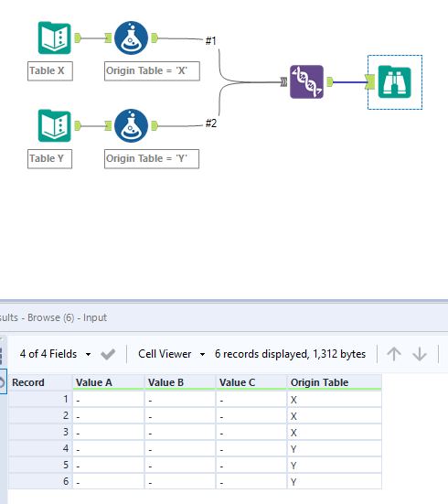Screen dimensions: 448x504
Task: Select record row number 2
Action: pos(40,415)
